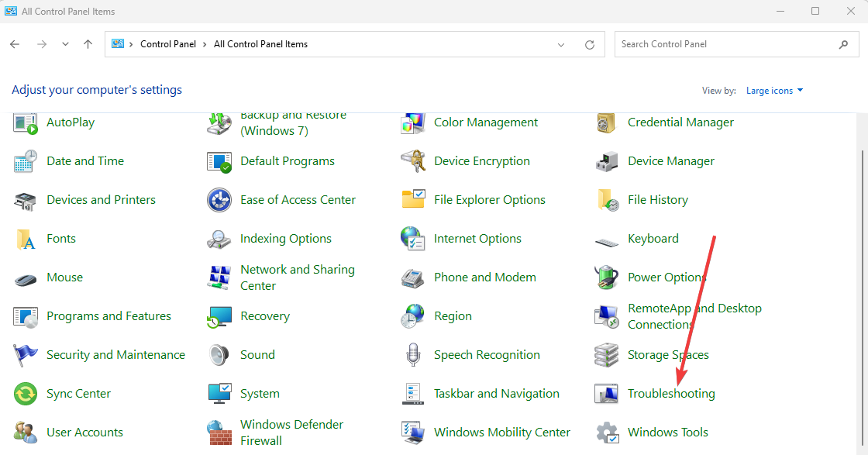Maximize the Control Panel window

click(x=815, y=11)
